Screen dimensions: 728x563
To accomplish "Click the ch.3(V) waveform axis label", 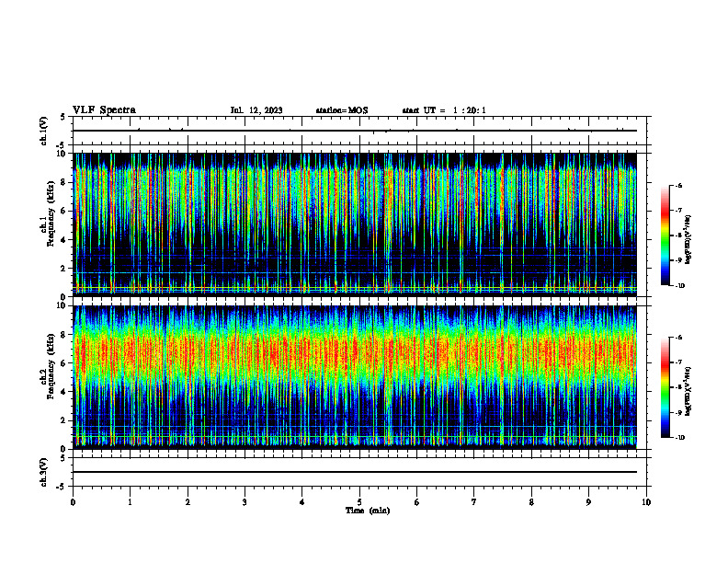I will tap(43, 472).
